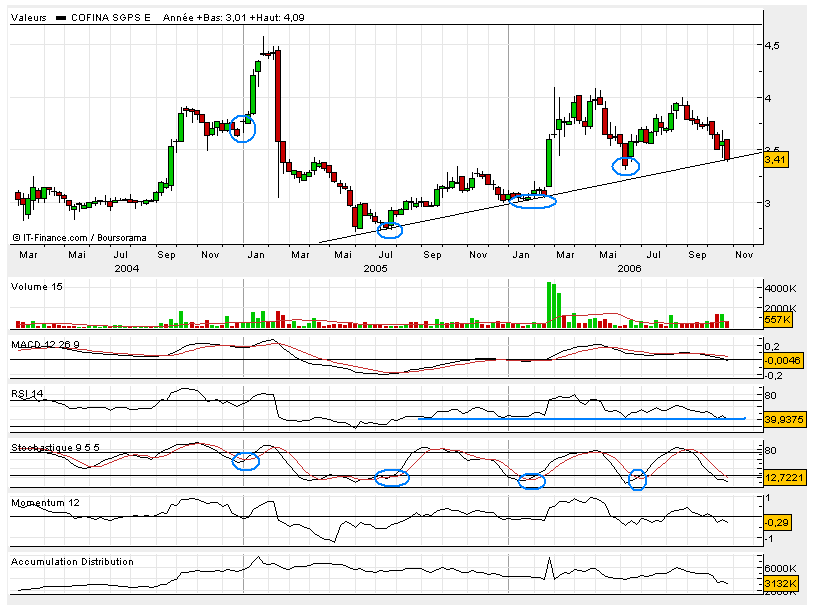Image resolution: width=815 pixels, height=615 pixels.
Task: Click the IT-Finance.com / Boursorama credit text
Action: (80, 238)
